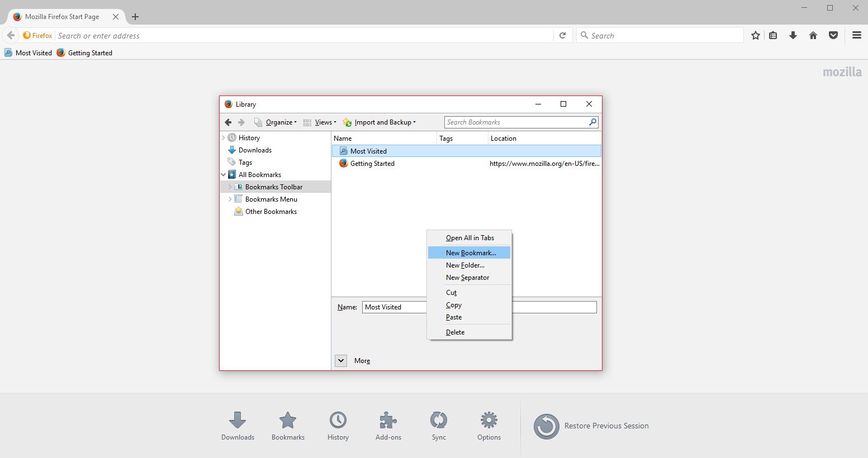Open Options gear on start page
This screenshot has height=458, width=868.
click(488, 421)
